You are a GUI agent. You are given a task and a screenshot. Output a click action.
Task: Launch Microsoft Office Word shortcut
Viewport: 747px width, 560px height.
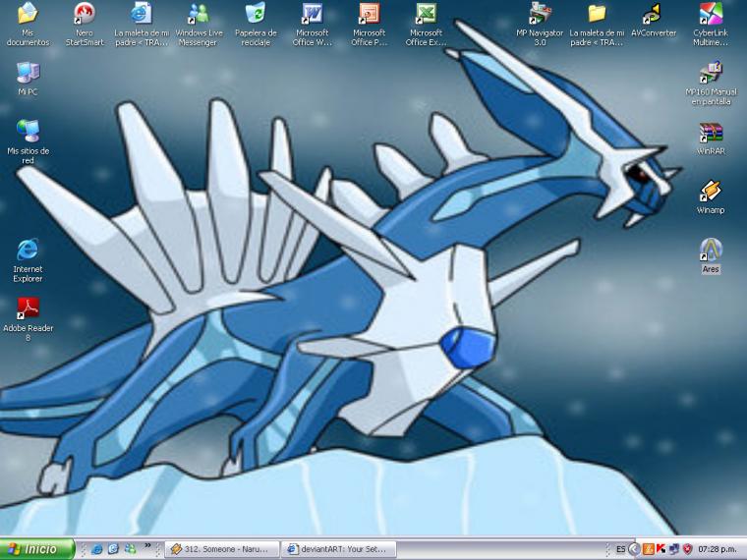(x=312, y=24)
